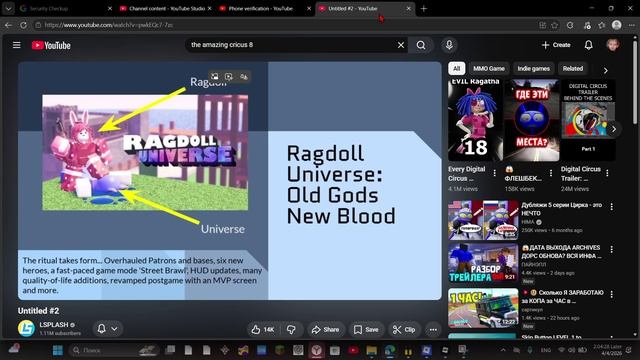Select the Related filter chip

pyautogui.click(x=573, y=69)
